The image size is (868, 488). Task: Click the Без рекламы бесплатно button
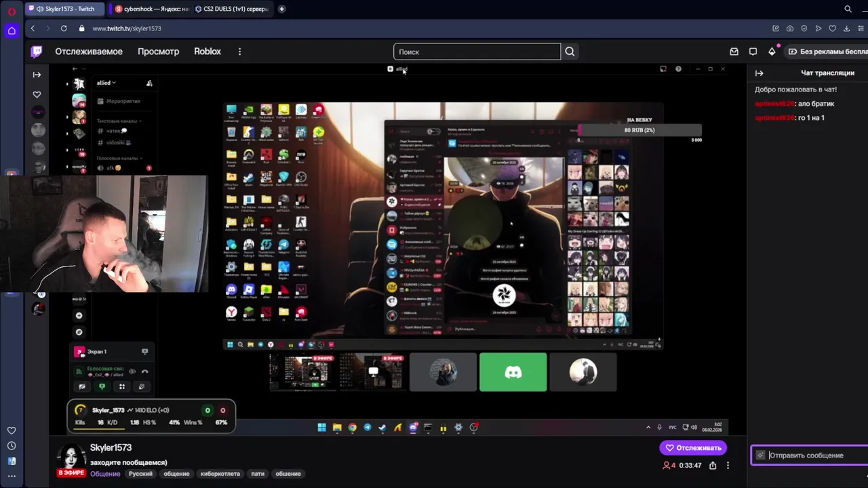828,52
